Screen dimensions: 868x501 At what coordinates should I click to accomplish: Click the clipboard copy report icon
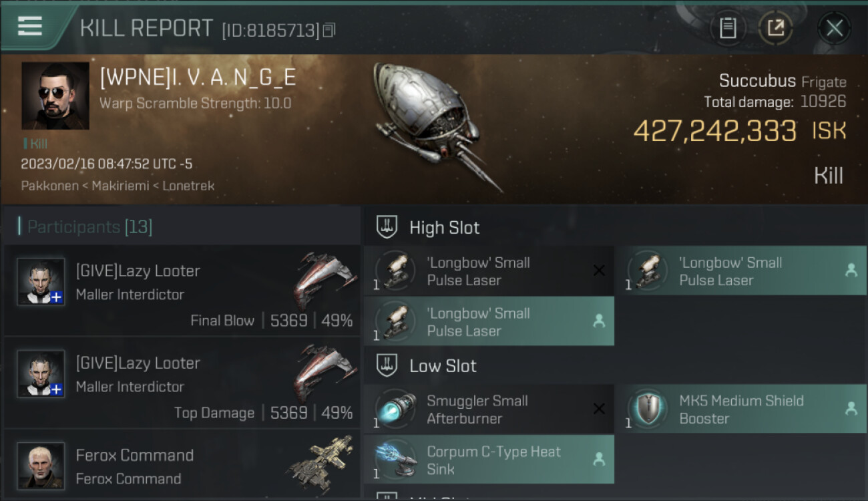tap(727, 28)
